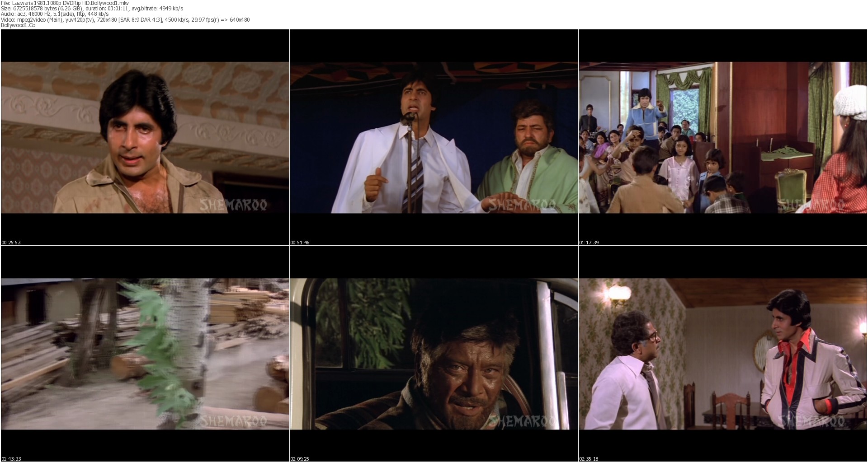Select the thumbnail frame at 00:25:53
This screenshot has width=868, height=462.
pyautogui.click(x=145, y=137)
